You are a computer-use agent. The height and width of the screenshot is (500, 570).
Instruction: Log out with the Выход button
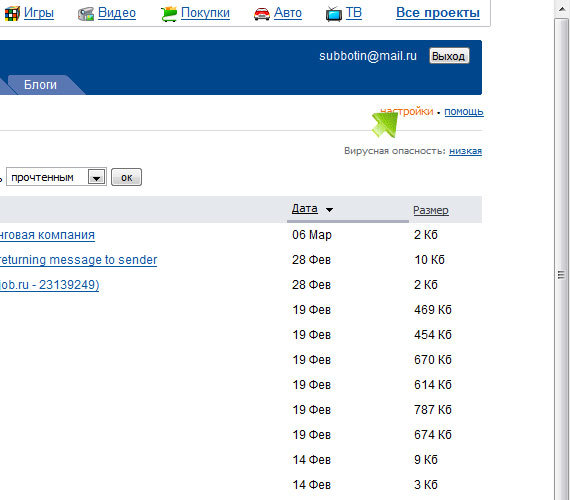449,56
